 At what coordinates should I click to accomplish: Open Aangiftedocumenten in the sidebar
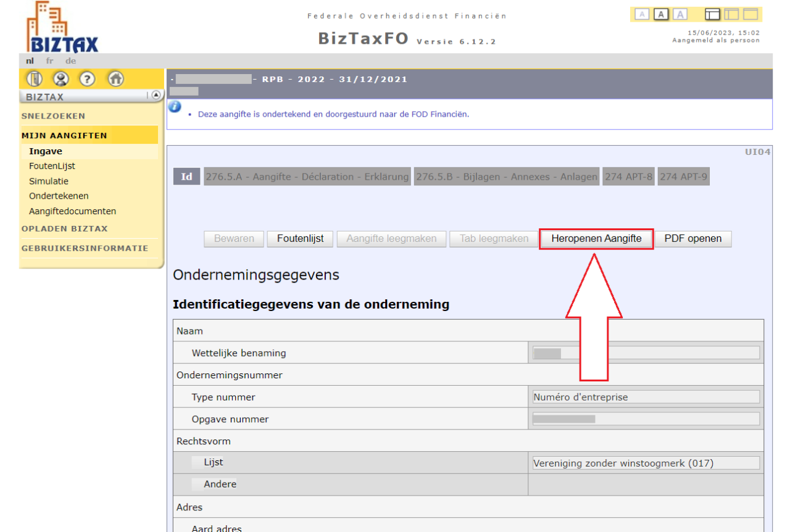pos(72,211)
